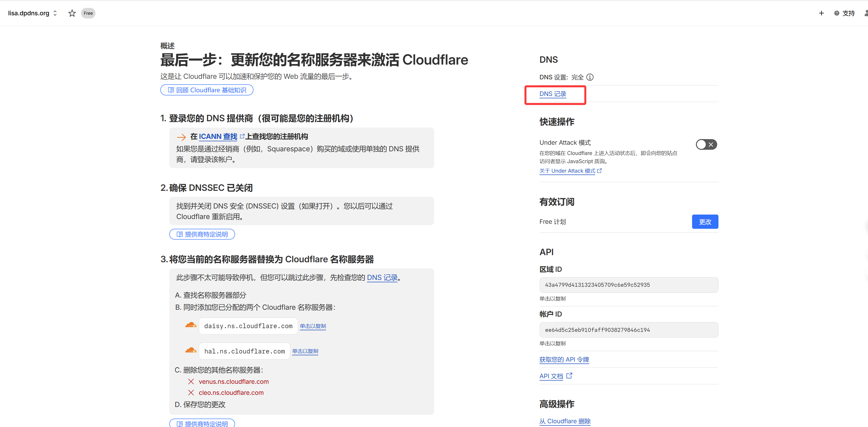The height and width of the screenshot is (427, 868).
Task: Click the external link icon beside ICANN 查找
Action: click(242, 136)
